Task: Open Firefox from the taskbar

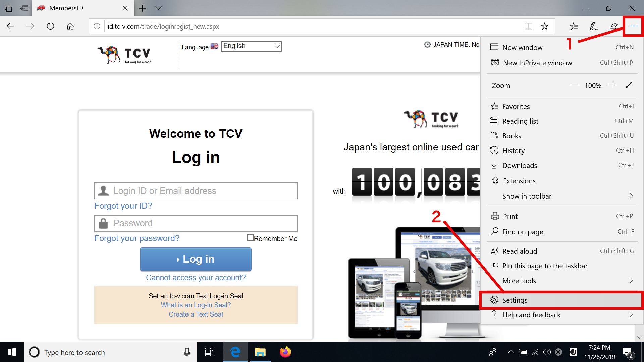Action: 285,352
